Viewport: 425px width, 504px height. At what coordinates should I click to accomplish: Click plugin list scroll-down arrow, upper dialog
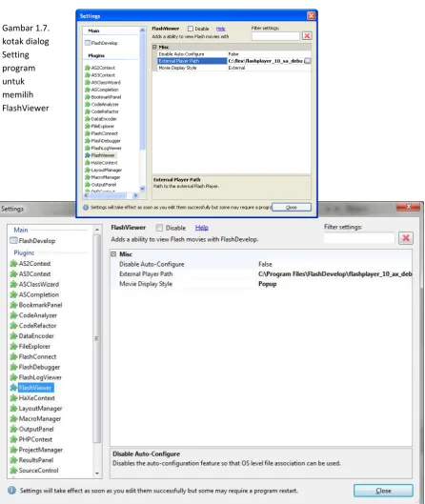pyautogui.click(x=142, y=189)
